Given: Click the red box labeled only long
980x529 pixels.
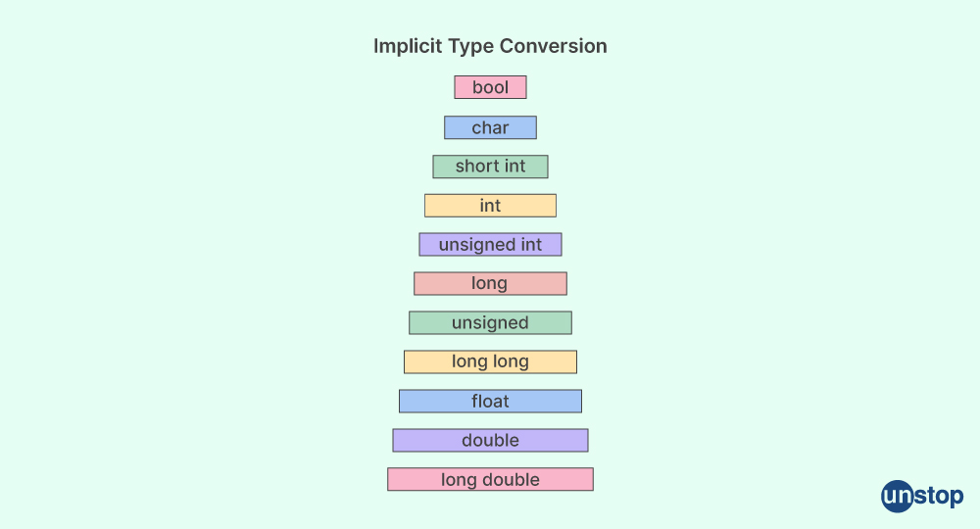Looking at the screenshot, I should tap(491, 283).
